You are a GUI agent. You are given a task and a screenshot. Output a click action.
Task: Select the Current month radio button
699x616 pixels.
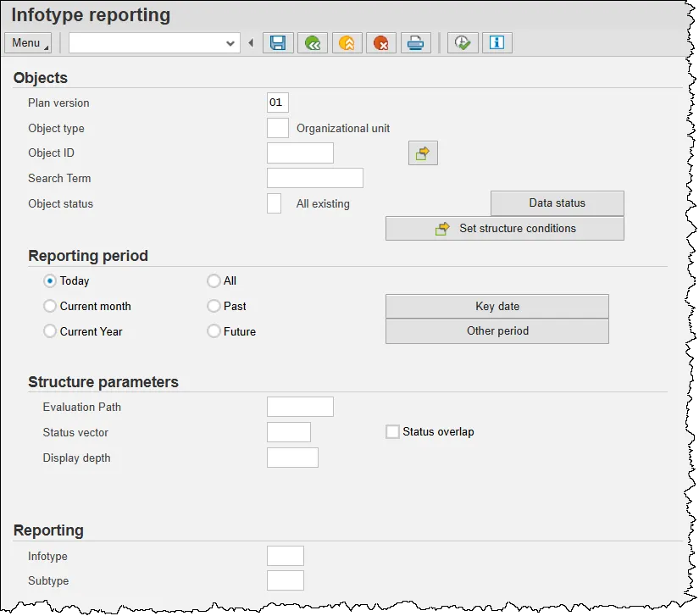(50, 307)
